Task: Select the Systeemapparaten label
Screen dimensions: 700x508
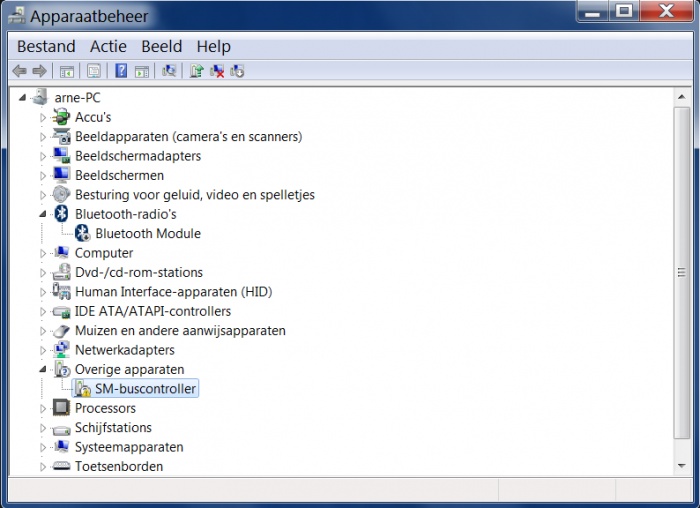Action: coord(129,446)
